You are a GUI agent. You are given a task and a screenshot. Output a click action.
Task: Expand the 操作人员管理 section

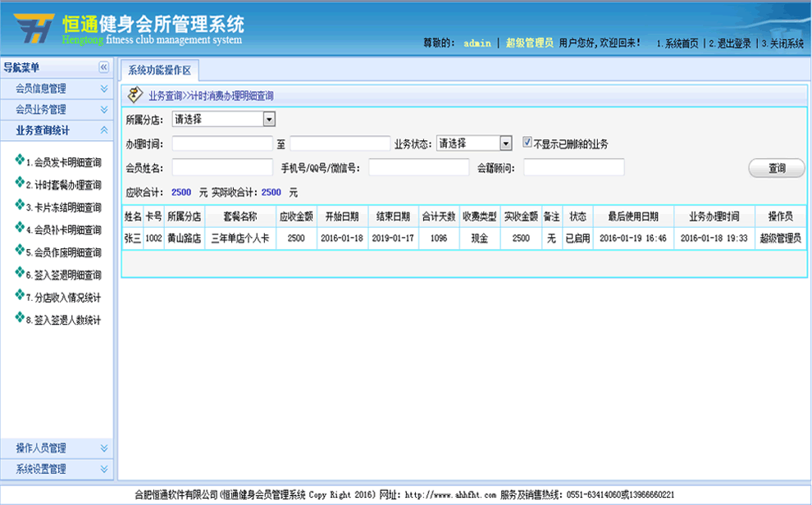click(57, 448)
